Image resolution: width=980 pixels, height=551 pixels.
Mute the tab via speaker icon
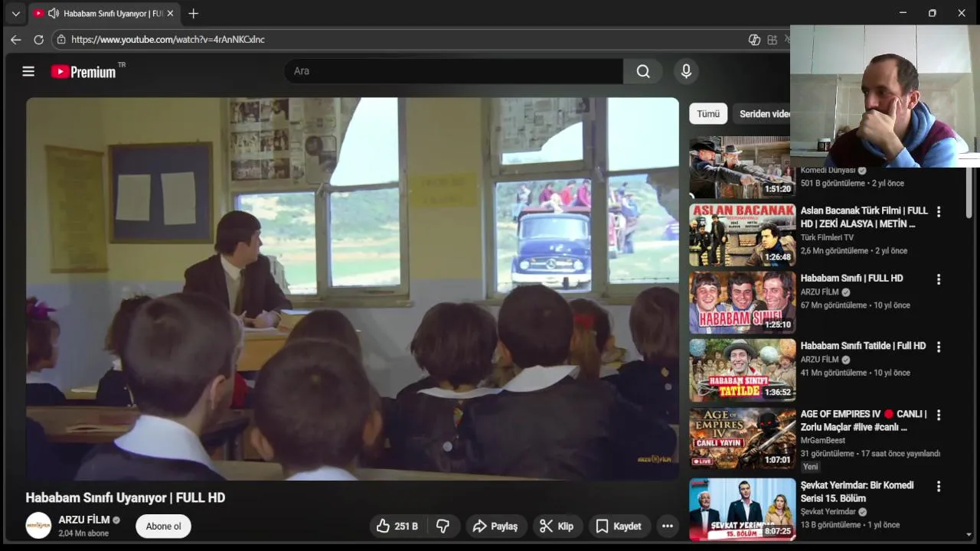53,13
